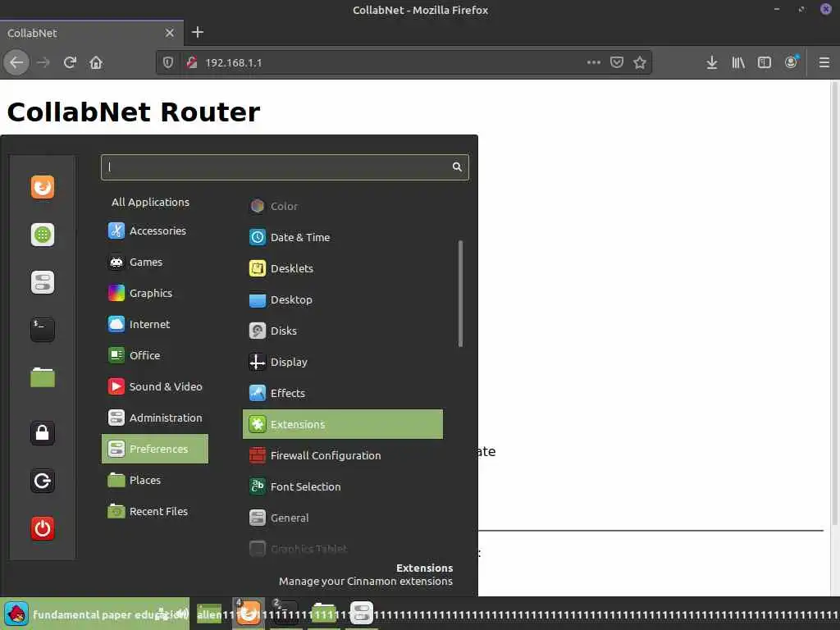Select the Graphics category
Screen dimensions: 840x630
(x=155, y=293)
